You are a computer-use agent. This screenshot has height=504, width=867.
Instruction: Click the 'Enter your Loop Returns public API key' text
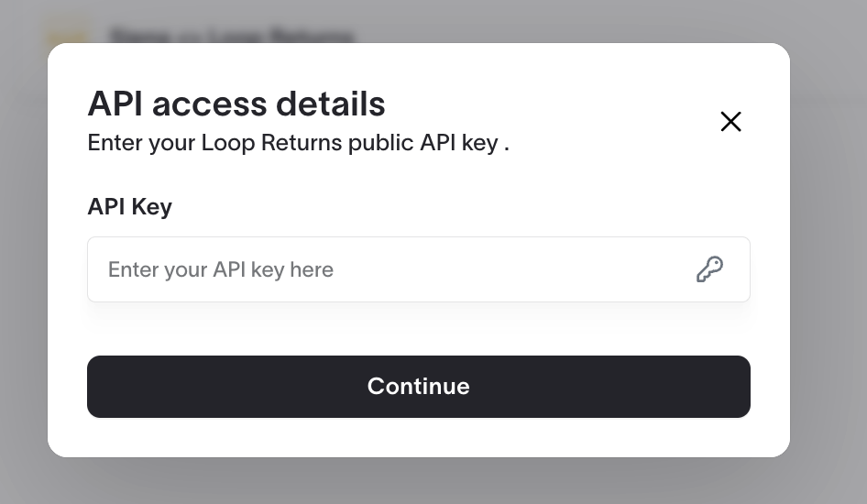tap(293, 143)
